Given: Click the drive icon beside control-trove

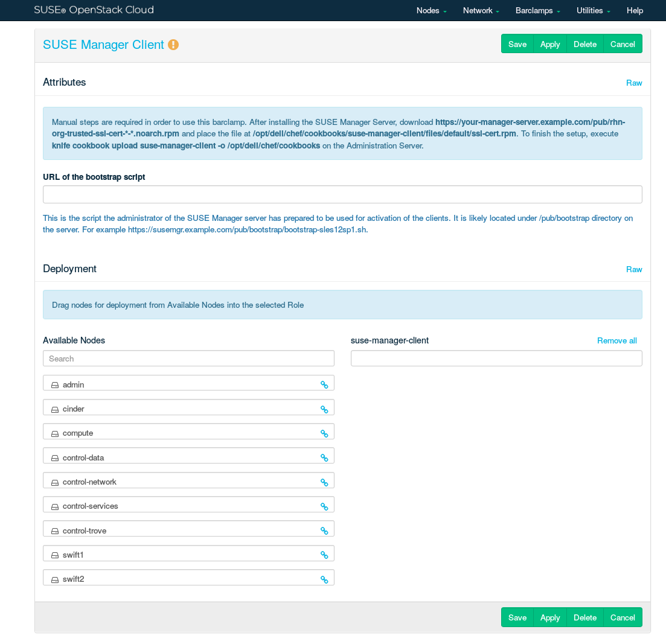Looking at the screenshot, I should coord(55,531).
